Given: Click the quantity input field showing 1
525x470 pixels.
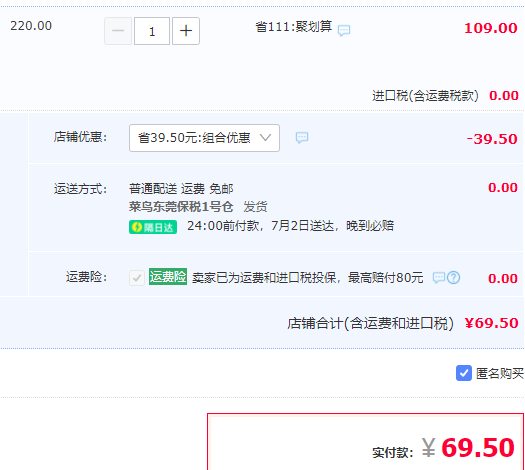Looking at the screenshot, I should coord(152,31).
